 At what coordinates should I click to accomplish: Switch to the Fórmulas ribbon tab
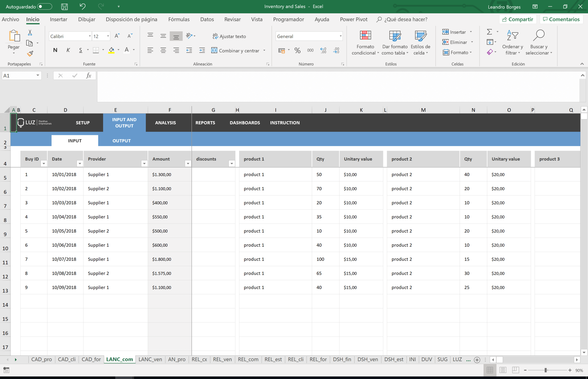179,19
